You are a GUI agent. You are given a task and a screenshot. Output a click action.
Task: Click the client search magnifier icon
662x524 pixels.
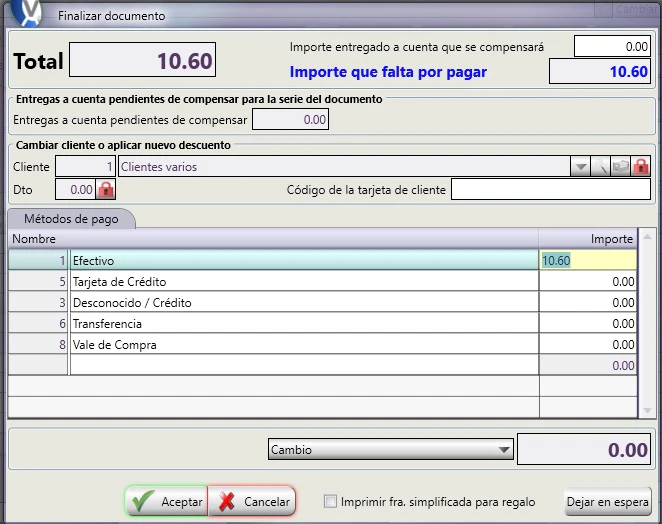tap(600, 167)
